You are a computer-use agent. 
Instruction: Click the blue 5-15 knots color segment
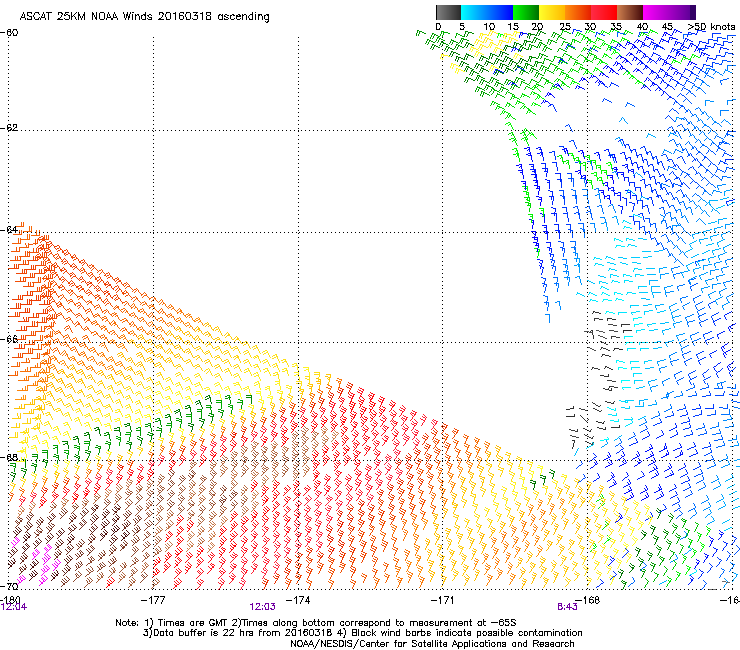487,12
